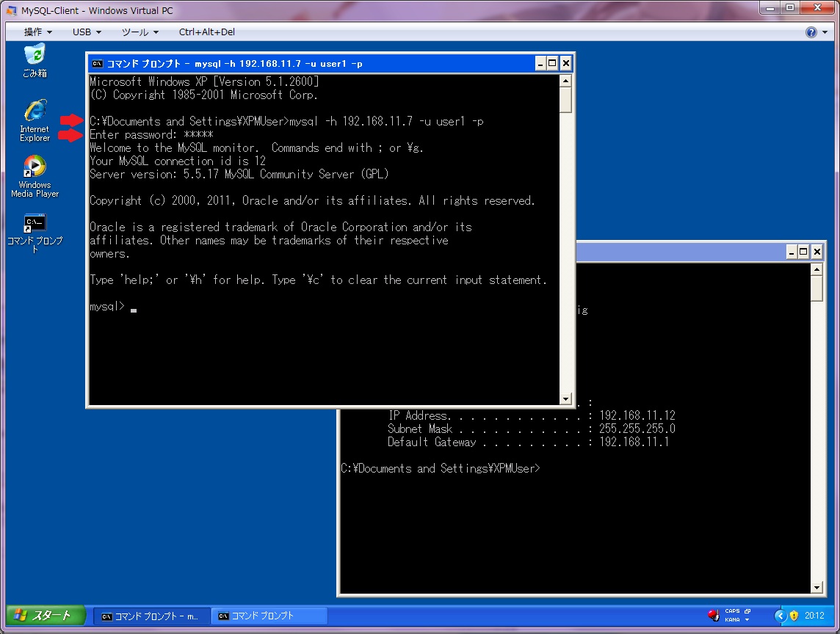Click the Windows Virtual PC title bar icon
This screenshot has height=634, width=840.
pos(11,10)
